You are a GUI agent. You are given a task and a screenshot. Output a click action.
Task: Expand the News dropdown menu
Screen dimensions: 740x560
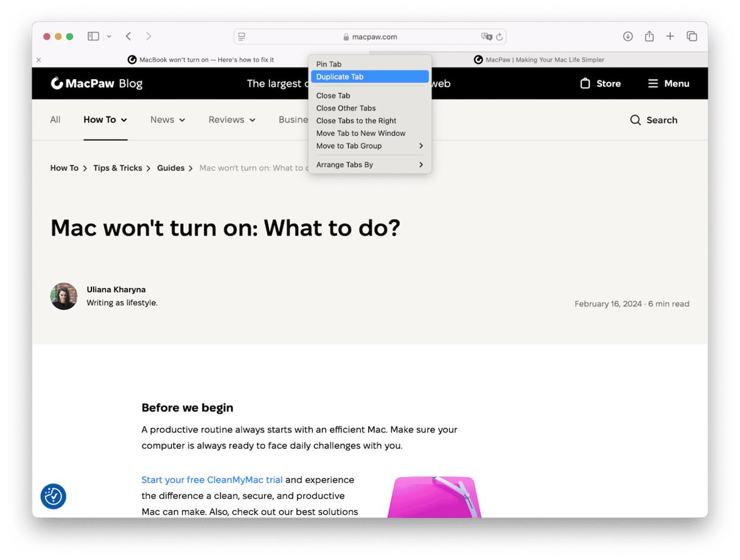167,120
